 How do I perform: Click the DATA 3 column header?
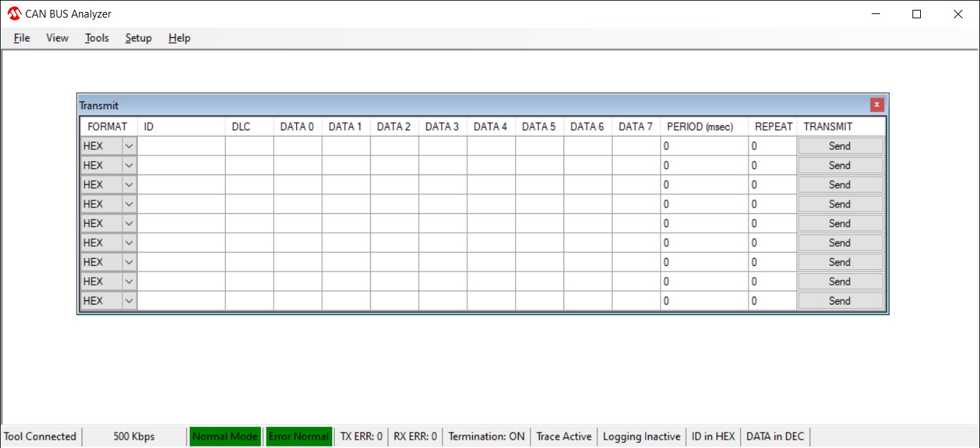point(443,127)
